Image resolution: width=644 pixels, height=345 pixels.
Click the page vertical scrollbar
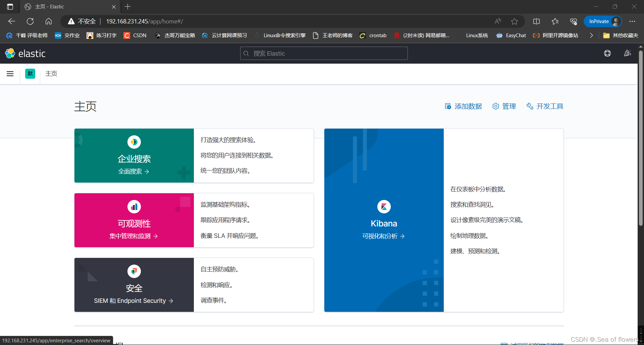(641, 138)
